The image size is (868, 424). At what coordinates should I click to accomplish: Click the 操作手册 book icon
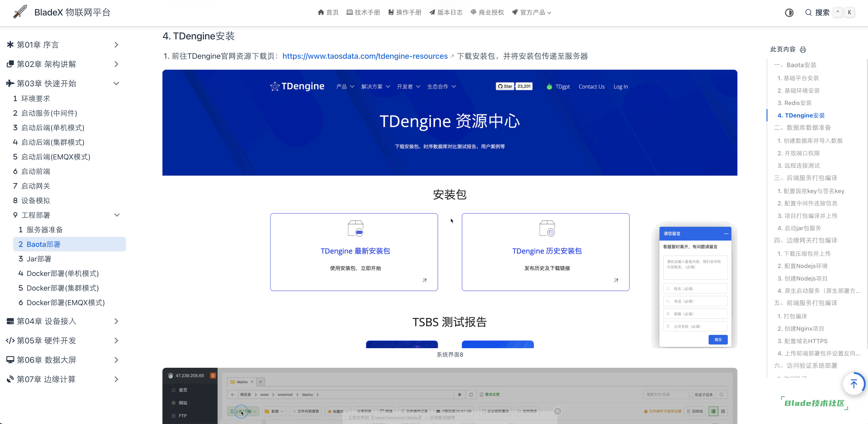pyautogui.click(x=391, y=13)
